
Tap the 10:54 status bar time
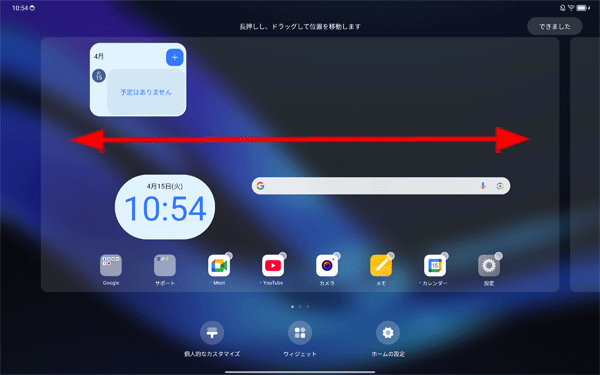20,8
